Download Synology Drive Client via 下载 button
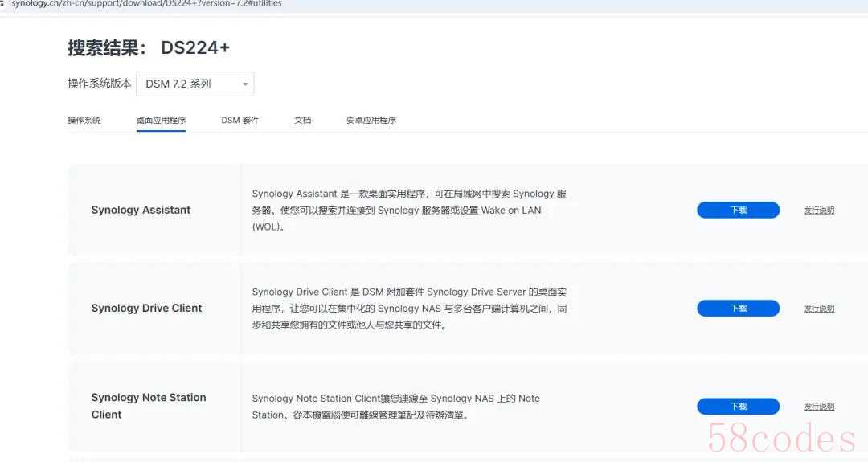This screenshot has height=462, width=868. coord(738,309)
